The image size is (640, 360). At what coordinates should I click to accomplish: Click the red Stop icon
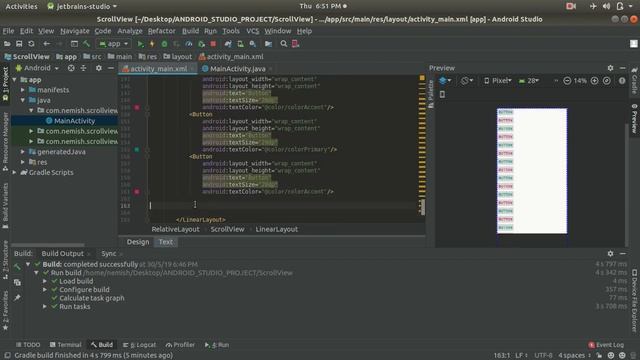pos(213,44)
